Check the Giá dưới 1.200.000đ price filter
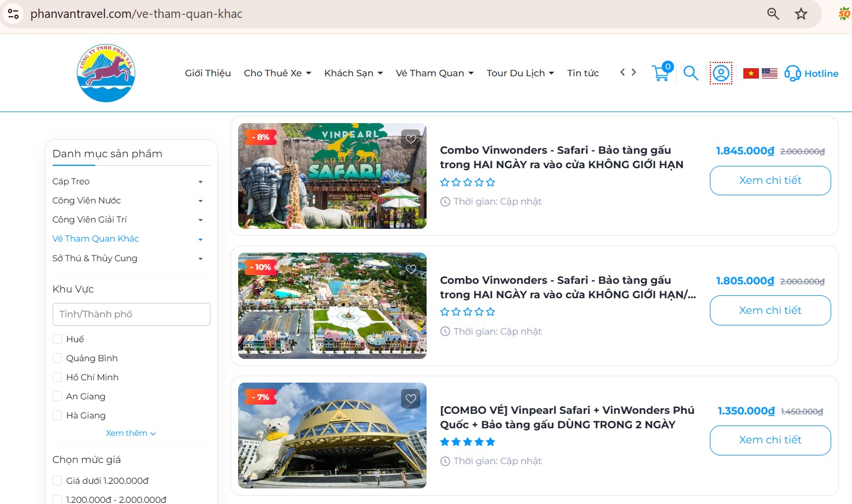 (x=57, y=480)
